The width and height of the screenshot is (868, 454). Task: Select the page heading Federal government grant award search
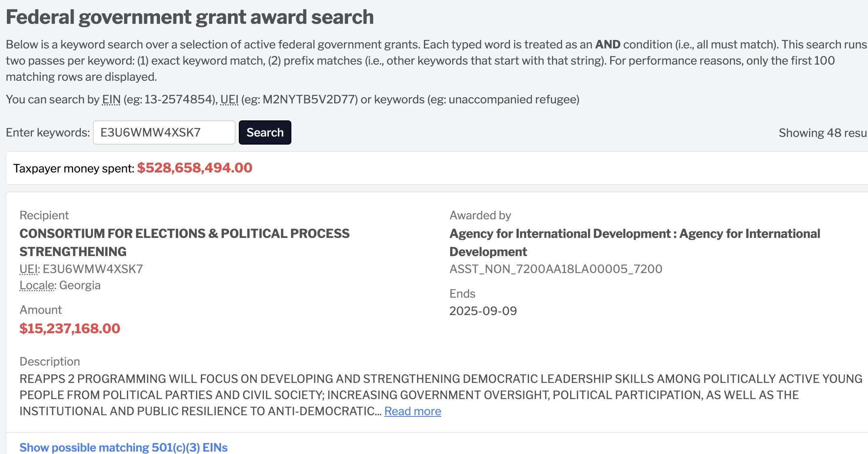pos(190,17)
